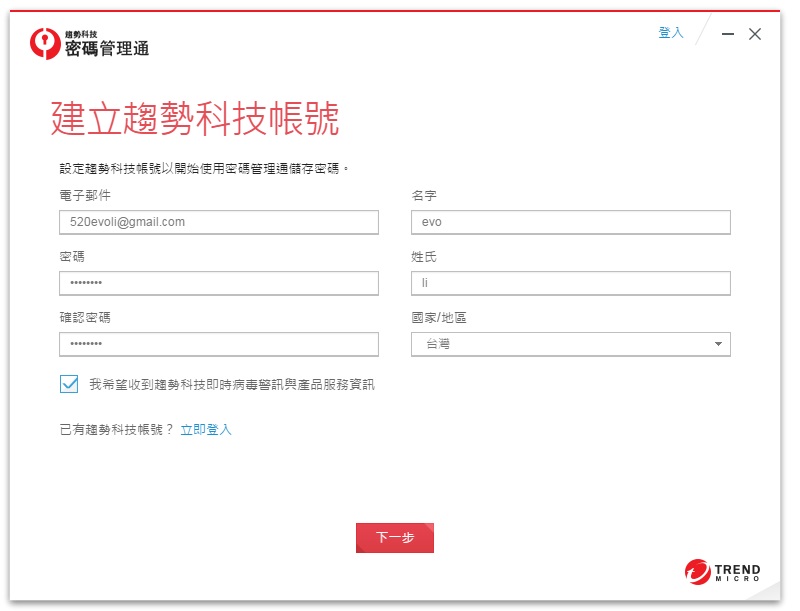This screenshot has width=800, height=611.
Task: Focus the 密碼 password field
Action: point(219,283)
